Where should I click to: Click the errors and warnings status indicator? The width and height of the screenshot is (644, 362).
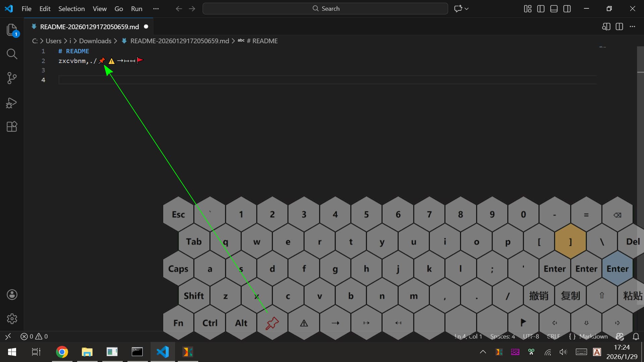[34, 336]
